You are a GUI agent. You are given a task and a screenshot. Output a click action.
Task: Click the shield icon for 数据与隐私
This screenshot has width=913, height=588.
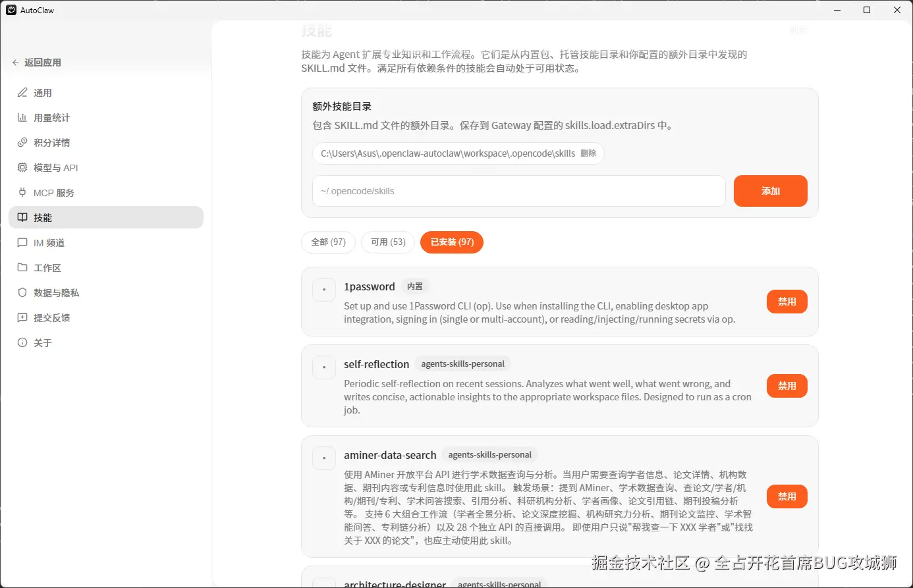coord(22,293)
